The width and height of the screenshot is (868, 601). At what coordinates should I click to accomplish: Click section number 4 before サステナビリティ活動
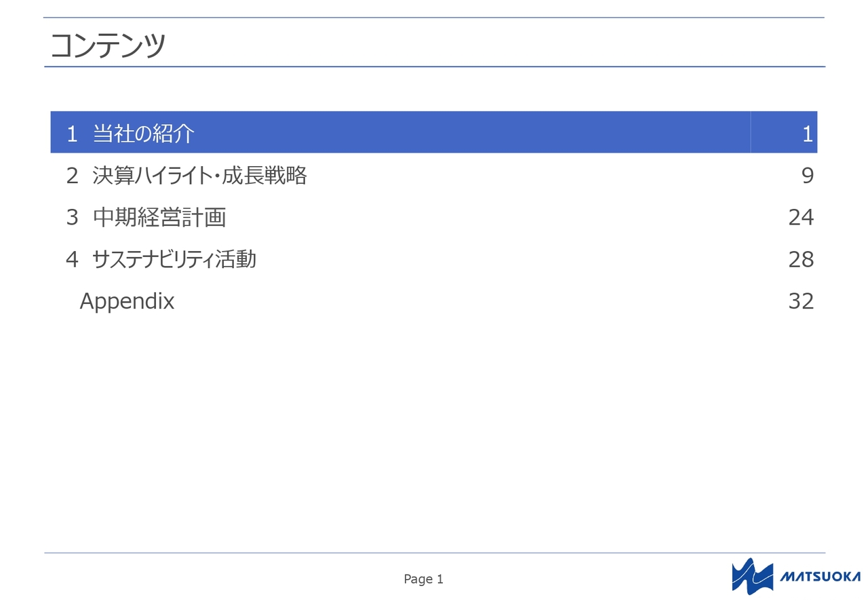(x=72, y=259)
